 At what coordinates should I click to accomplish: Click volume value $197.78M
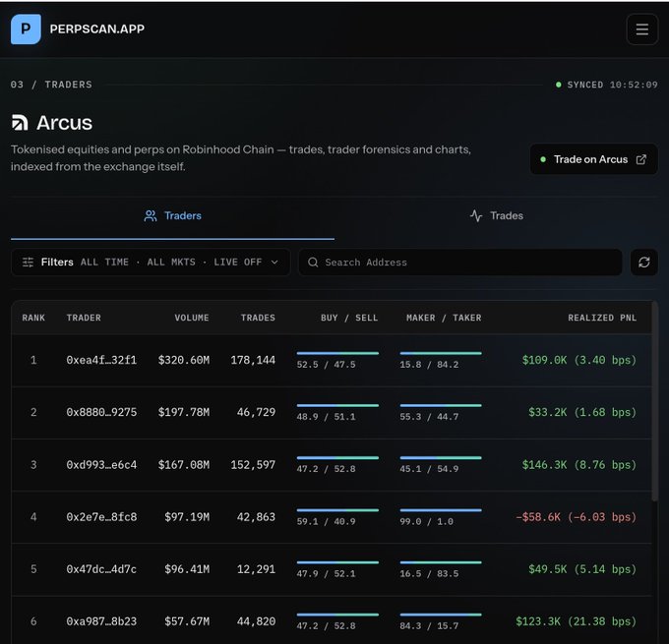[184, 412]
